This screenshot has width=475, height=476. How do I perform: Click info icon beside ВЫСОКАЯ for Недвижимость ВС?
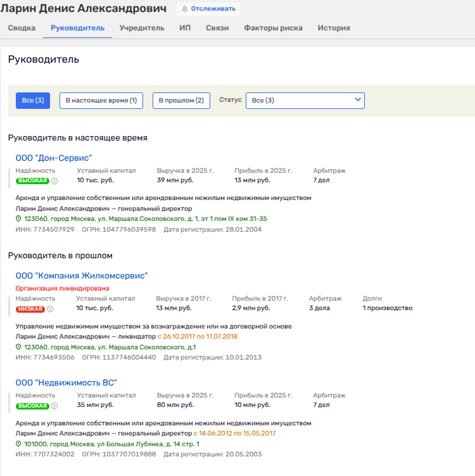[x=54, y=406]
